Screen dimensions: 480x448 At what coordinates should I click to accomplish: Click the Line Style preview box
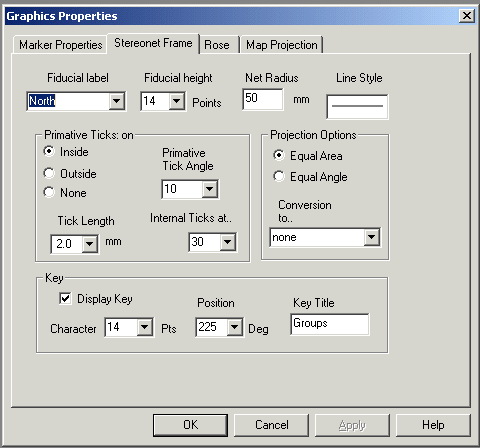(357, 107)
